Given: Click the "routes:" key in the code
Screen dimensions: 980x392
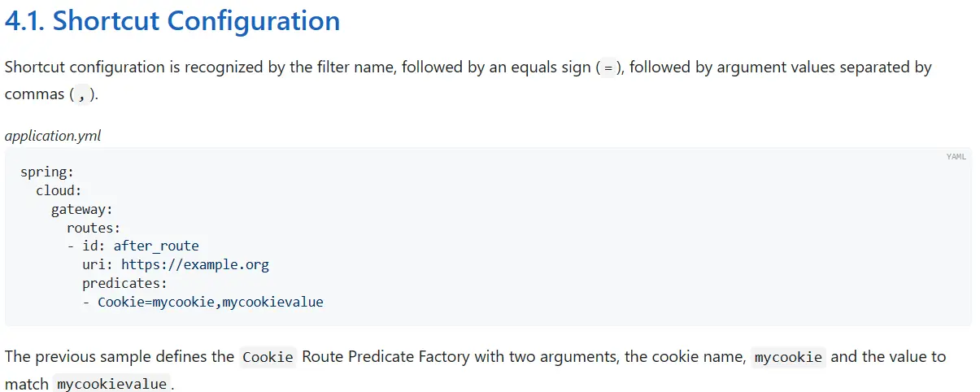Looking at the screenshot, I should 93,228.
